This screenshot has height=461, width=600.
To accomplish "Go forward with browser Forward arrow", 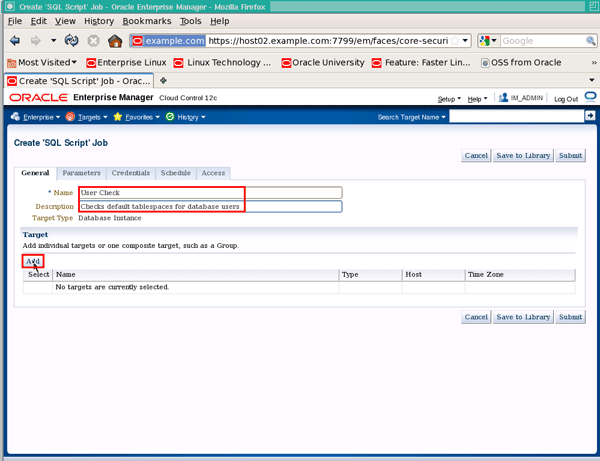I will pyautogui.click(x=36, y=41).
